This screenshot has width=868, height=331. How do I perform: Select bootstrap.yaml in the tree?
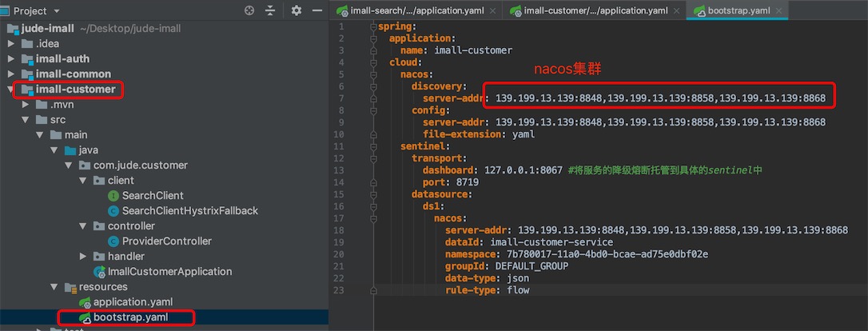130,317
